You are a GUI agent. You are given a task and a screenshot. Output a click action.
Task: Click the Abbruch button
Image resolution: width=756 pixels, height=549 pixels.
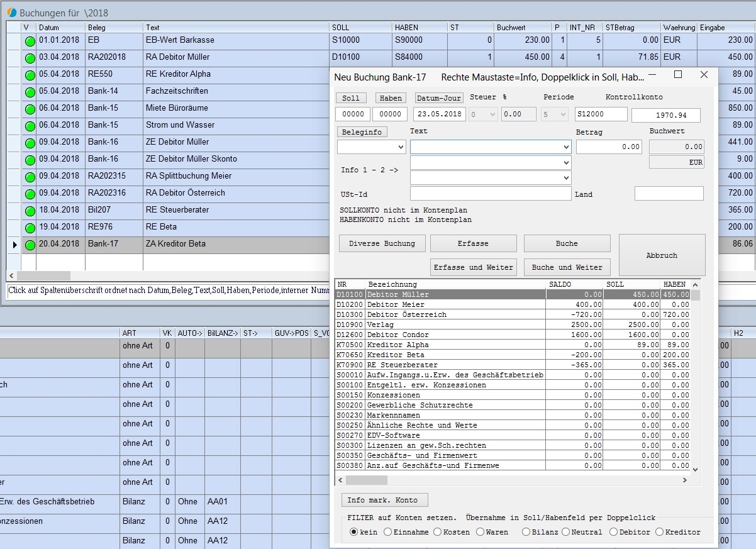click(x=662, y=255)
